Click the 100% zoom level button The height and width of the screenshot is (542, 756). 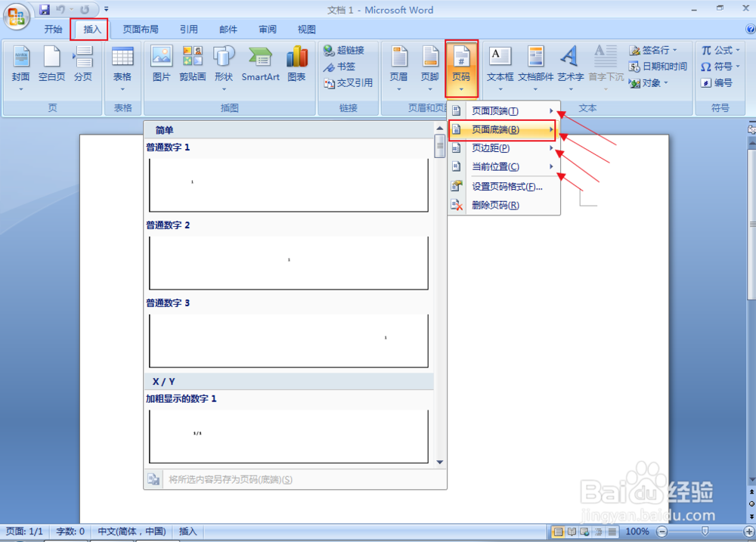click(x=637, y=531)
